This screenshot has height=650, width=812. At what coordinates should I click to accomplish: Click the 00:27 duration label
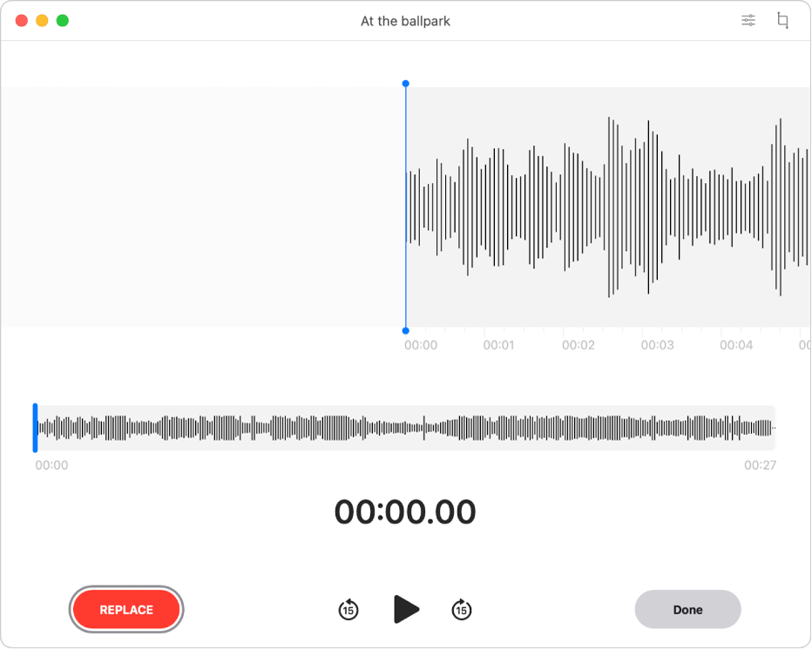point(760,465)
